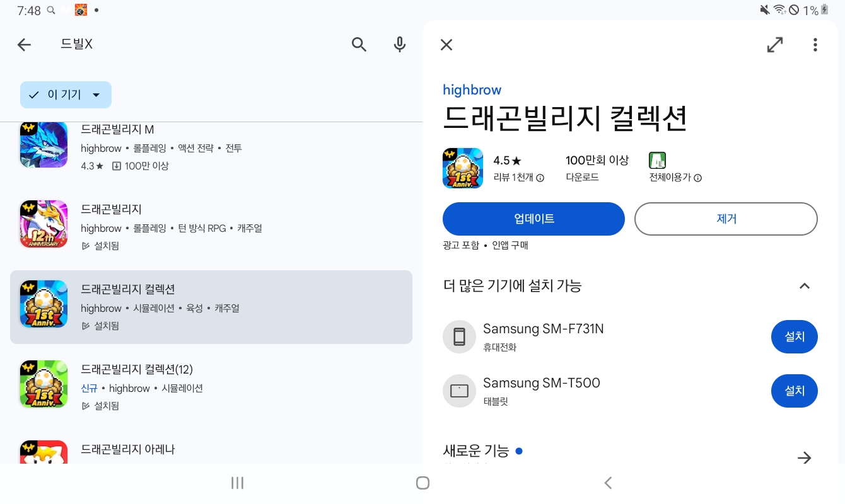
Task: Open the 이 기기 dropdown arrow
Action: [96, 95]
